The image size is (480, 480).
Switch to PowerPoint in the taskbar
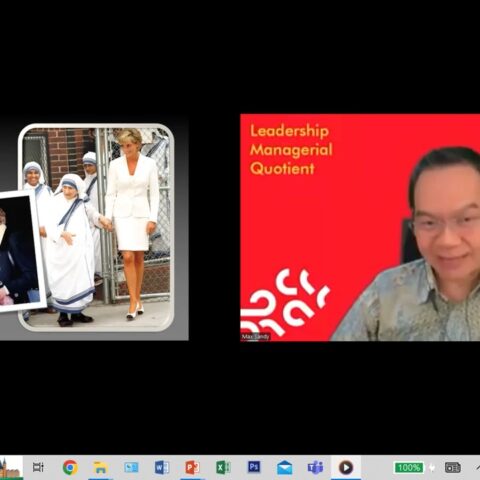point(192,467)
